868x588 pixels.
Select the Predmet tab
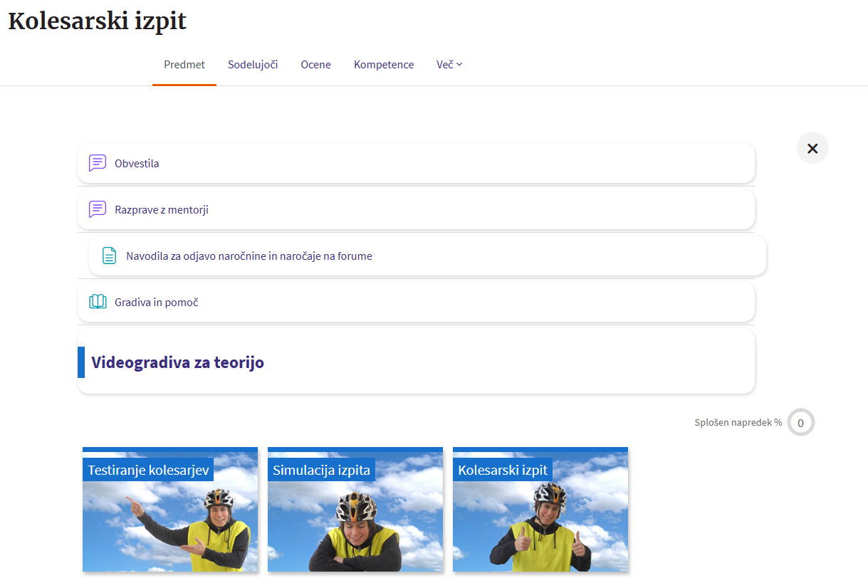[184, 65]
